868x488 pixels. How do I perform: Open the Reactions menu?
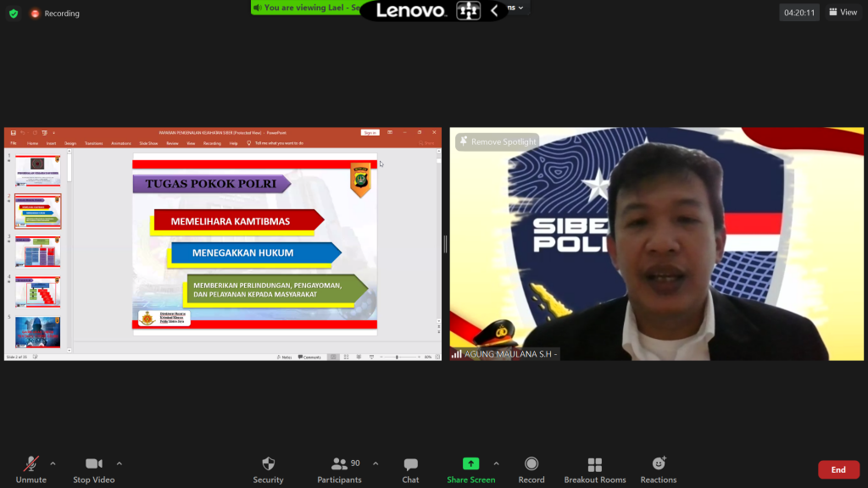(x=659, y=464)
